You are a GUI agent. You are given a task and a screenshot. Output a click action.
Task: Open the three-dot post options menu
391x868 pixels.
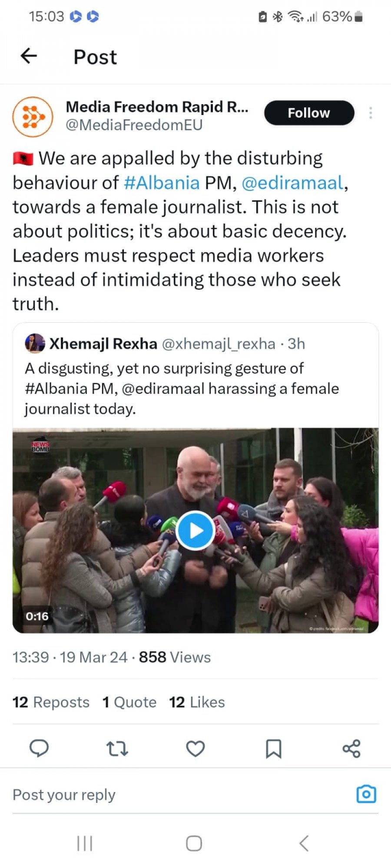[371, 113]
